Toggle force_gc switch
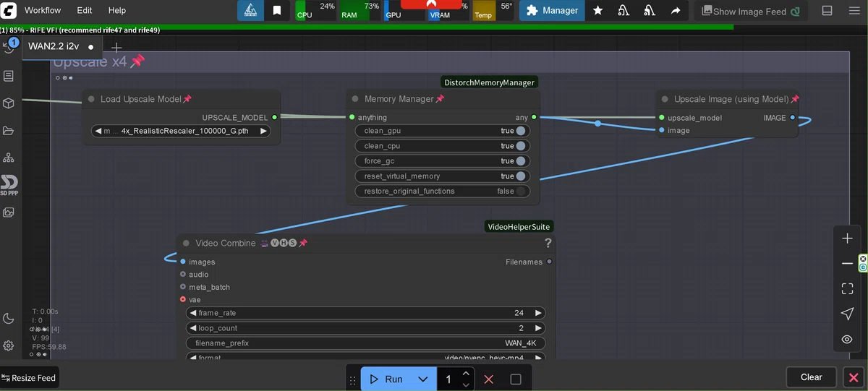The width and height of the screenshot is (868, 391). click(x=521, y=161)
